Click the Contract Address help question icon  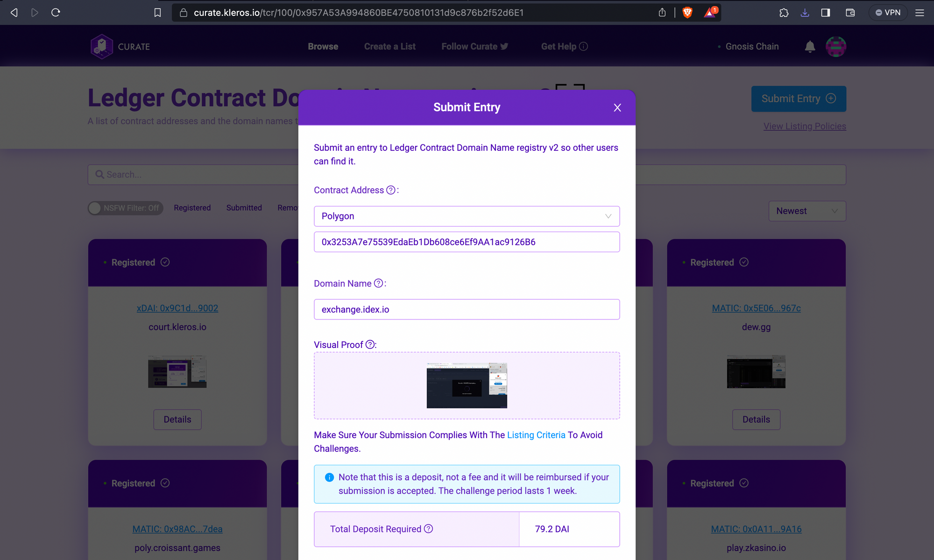point(391,190)
